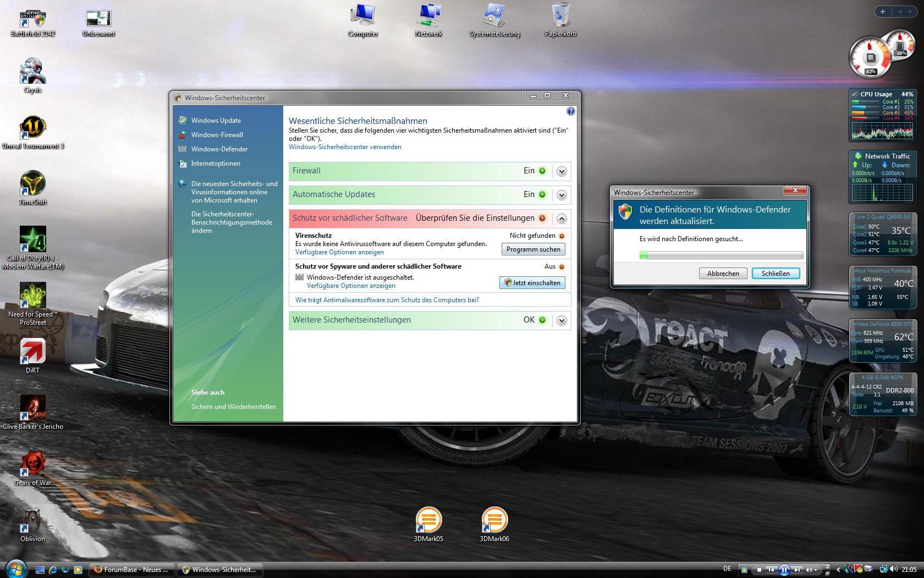Open the Antimalwaresoftware help link
The width and height of the screenshot is (924, 578).
pyautogui.click(x=387, y=300)
